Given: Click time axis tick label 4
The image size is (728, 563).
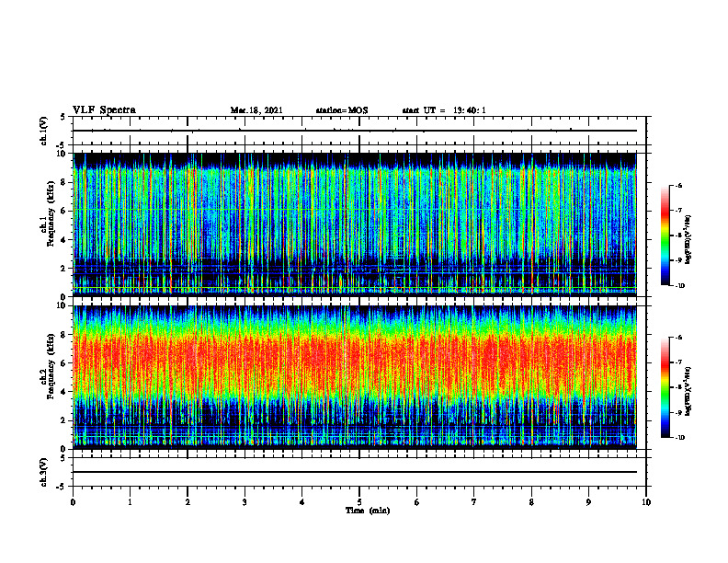Looking at the screenshot, I should click(x=302, y=502).
